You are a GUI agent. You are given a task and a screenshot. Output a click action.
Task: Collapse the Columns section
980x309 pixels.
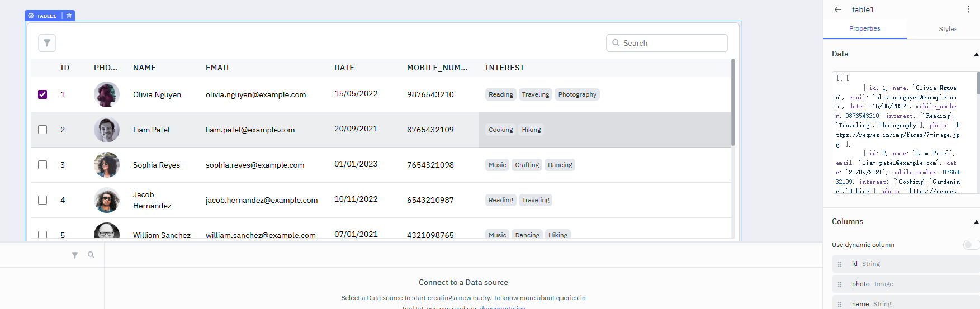click(976, 222)
